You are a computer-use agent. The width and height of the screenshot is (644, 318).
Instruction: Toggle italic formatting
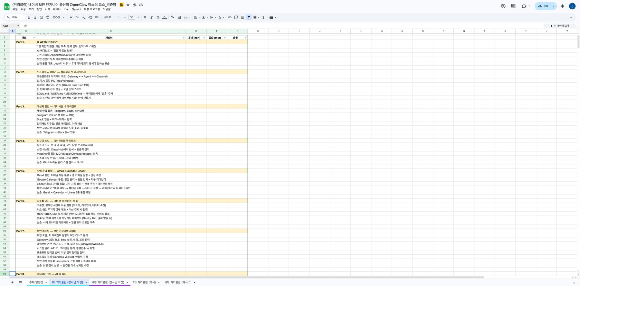coord(151,17)
